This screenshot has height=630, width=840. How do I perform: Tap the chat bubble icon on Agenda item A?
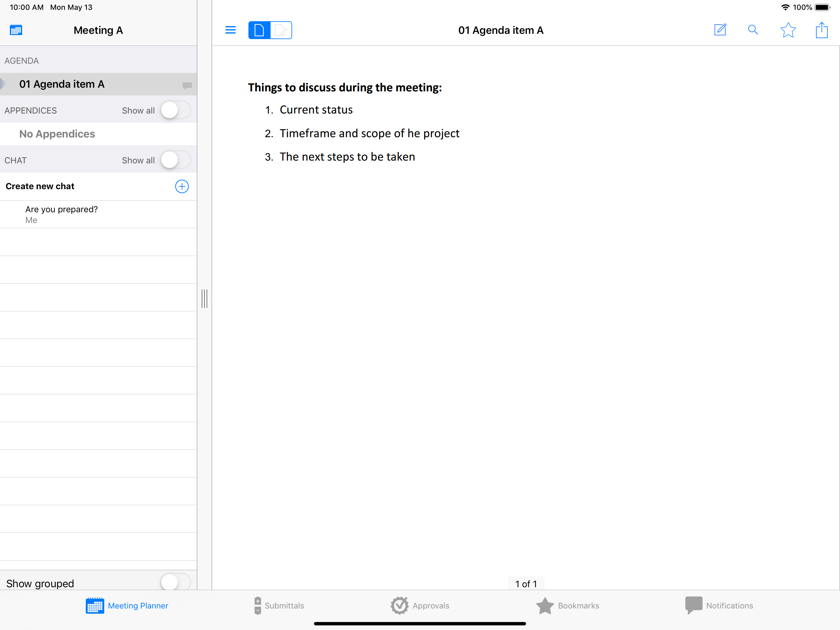187,86
